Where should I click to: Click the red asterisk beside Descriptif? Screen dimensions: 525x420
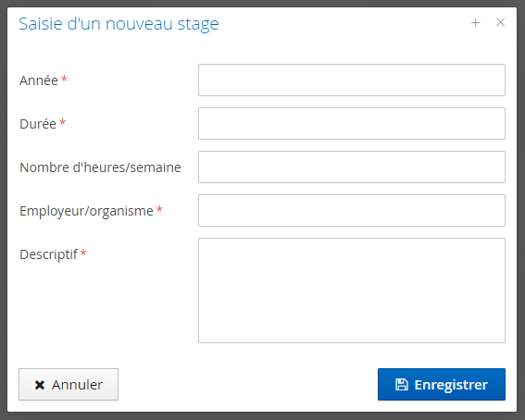click(x=83, y=253)
